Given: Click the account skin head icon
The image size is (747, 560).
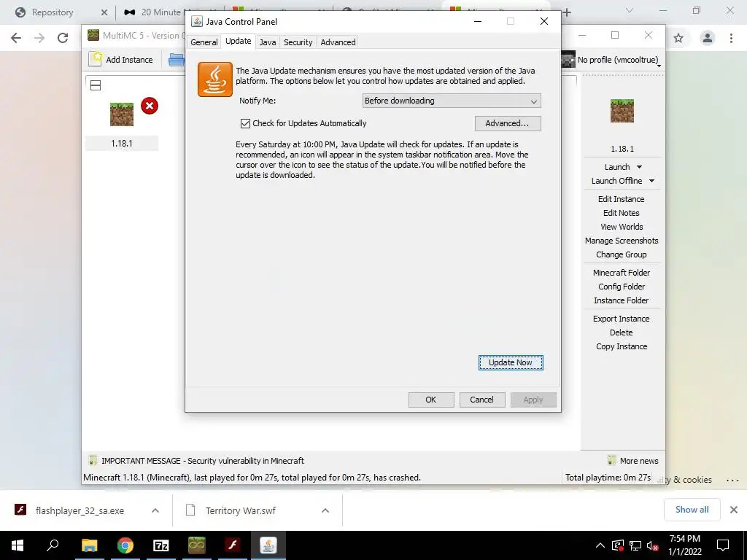Looking at the screenshot, I should [x=568, y=60].
